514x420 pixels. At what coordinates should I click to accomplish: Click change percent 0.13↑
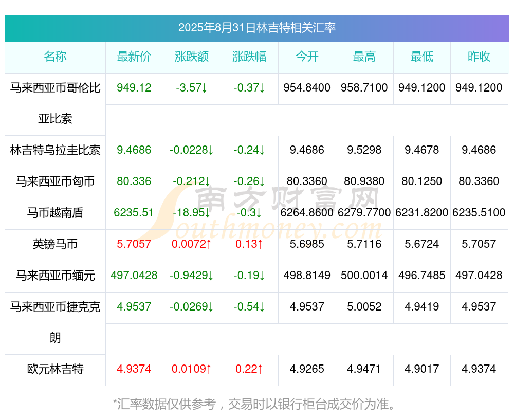[x=249, y=244]
